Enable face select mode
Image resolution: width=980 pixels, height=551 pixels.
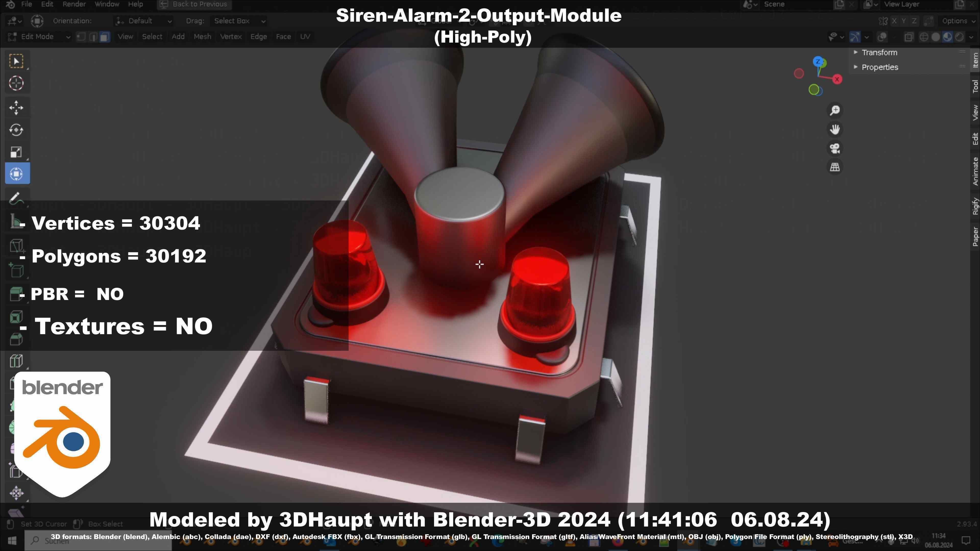click(105, 37)
